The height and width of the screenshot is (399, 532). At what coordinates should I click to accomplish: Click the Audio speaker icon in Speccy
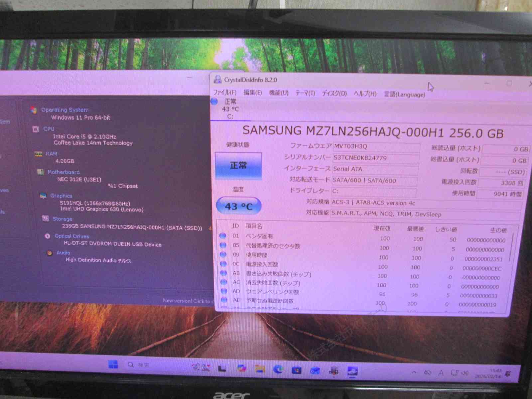(50, 253)
